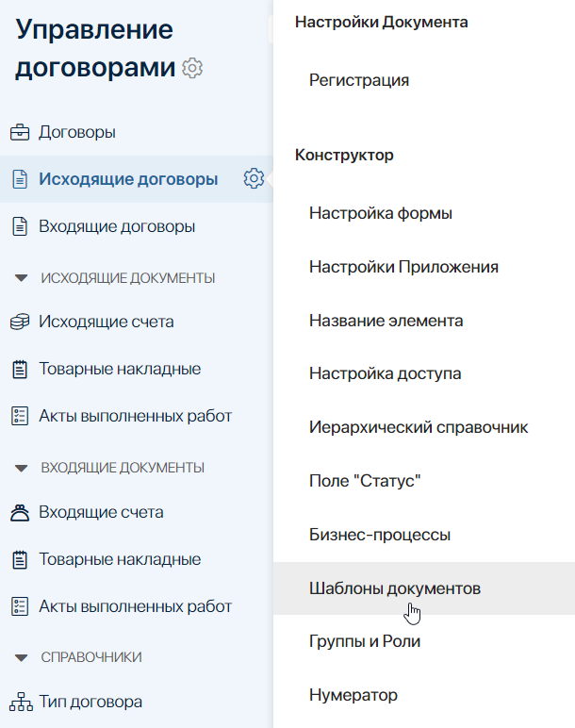Click the document icon for Входящие договоры

(x=19, y=226)
